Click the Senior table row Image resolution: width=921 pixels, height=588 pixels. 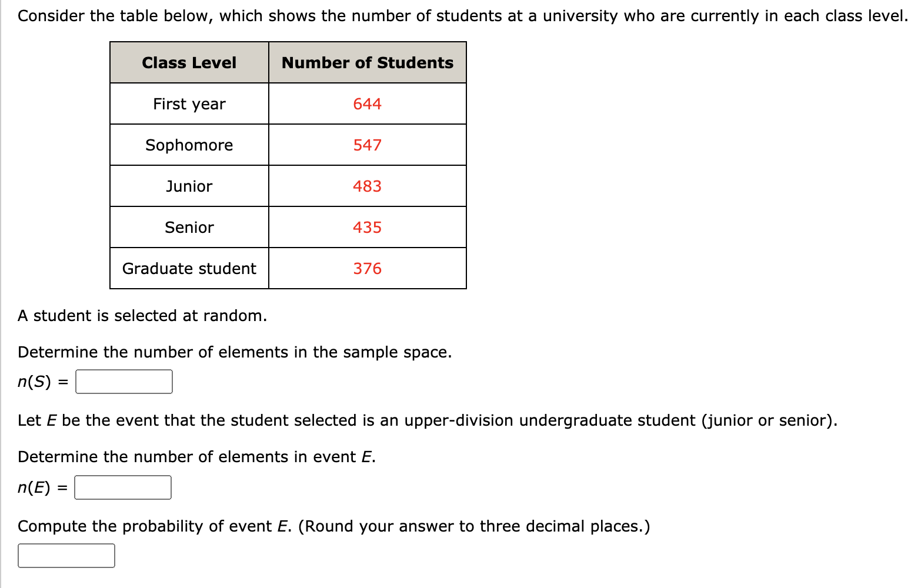click(x=189, y=228)
